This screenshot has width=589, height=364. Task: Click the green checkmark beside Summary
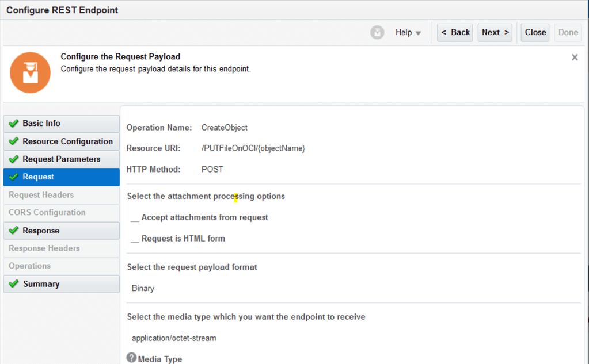[14, 284]
